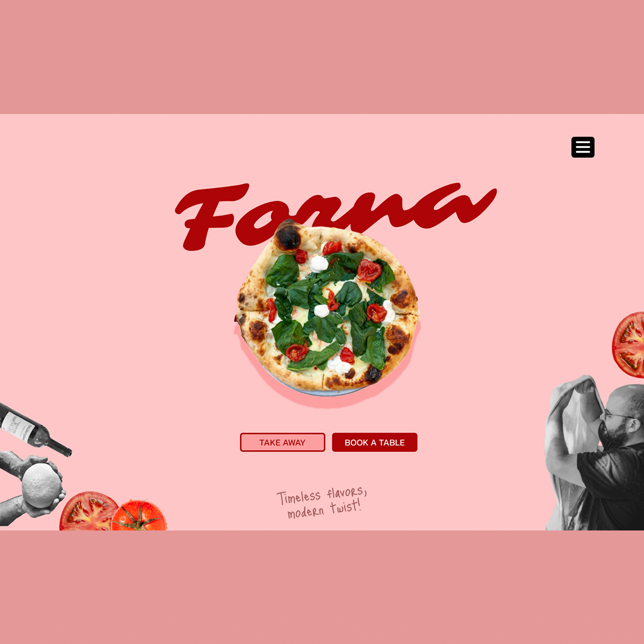Screen dimensions: 644x644
Task: Click the dark pink band below the page
Action: pyautogui.click(x=322, y=587)
